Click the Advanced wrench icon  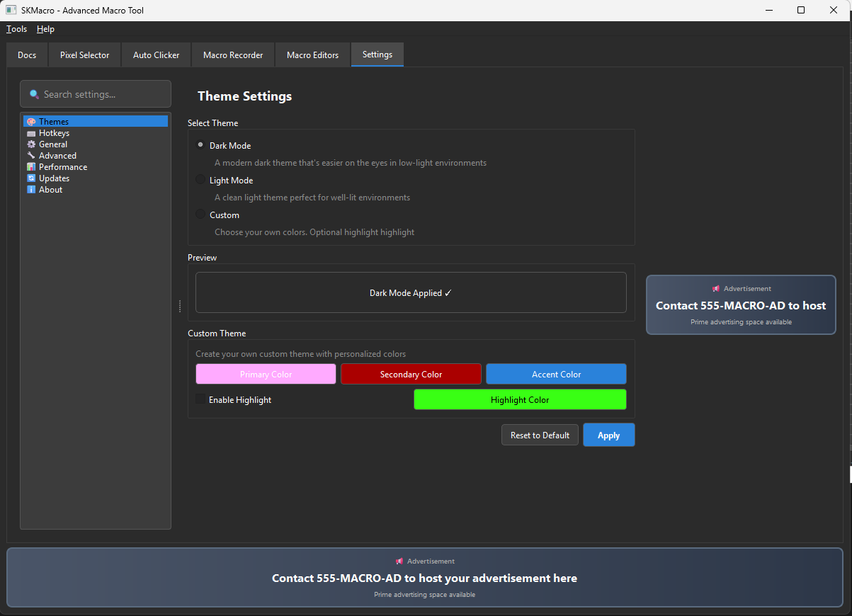point(31,156)
